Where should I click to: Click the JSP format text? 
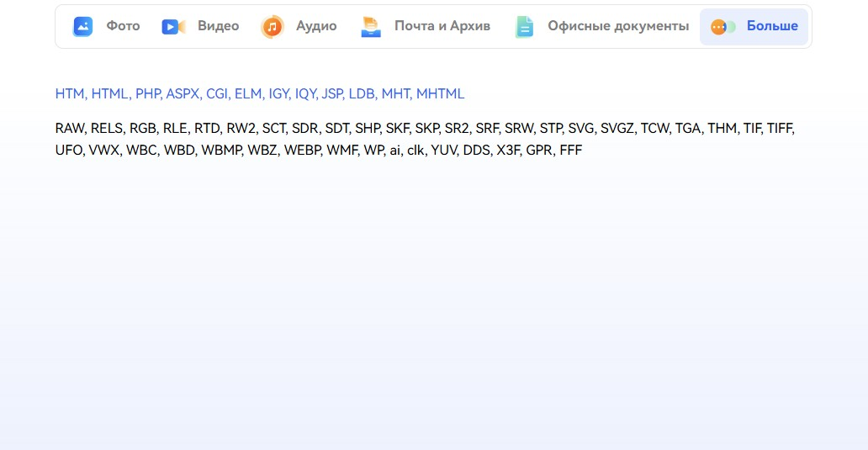click(332, 94)
